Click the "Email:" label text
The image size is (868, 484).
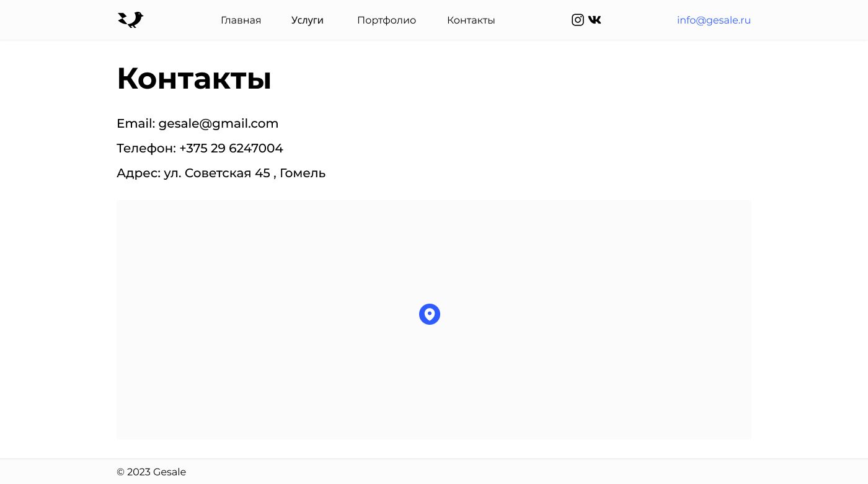pyautogui.click(x=135, y=123)
